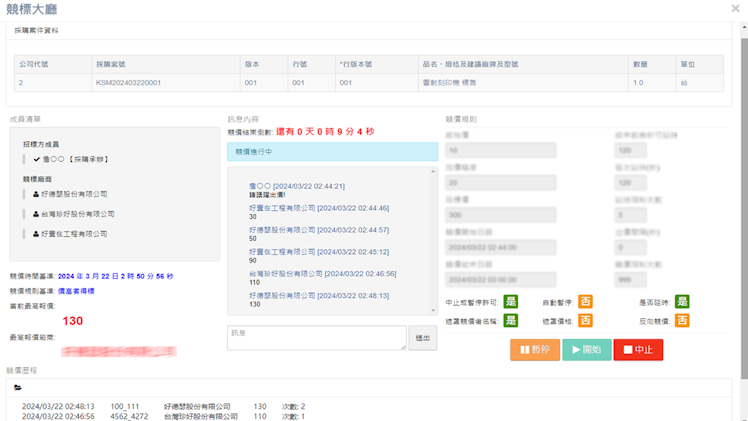Click the start date field 2024/03/22 02:44:00
Viewport: 748px width, 421px height.
501,247
